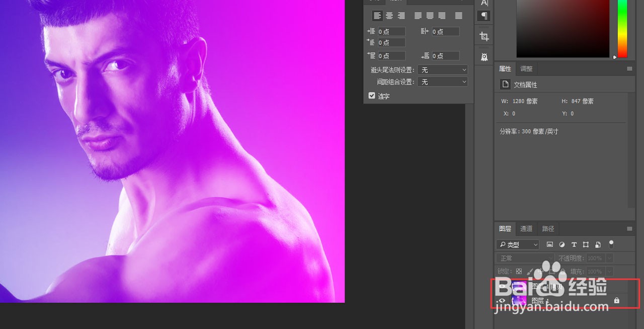This screenshot has width=644, height=329.
Task: Click the rainbow hue slider bar
Action: pyautogui.click(x=622, y=29)
